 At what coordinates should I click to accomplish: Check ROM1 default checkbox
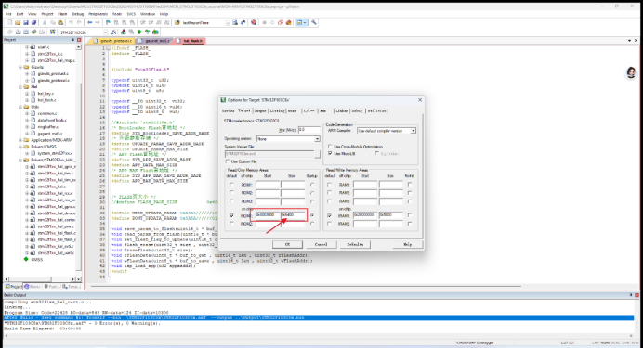click(231, 185)
